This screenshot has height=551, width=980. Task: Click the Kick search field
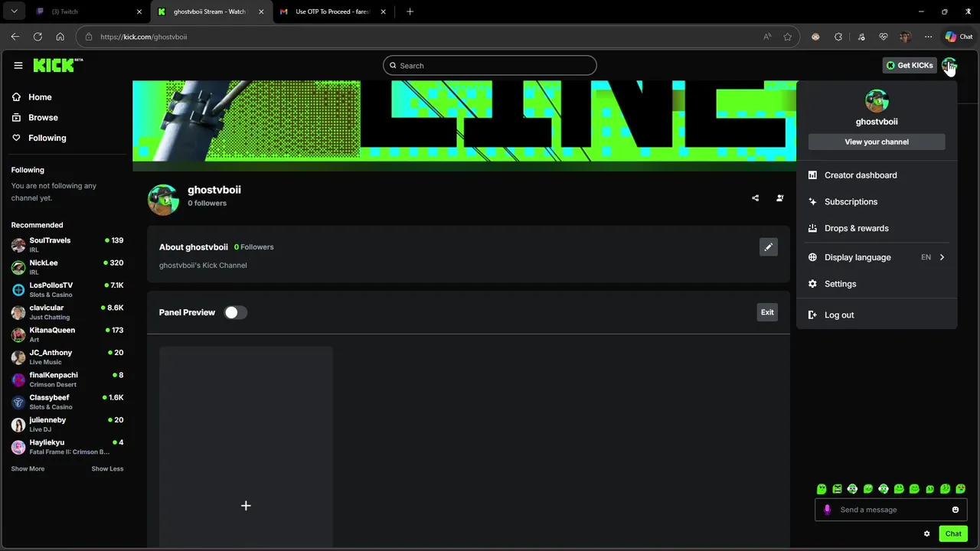click(490, 66)
